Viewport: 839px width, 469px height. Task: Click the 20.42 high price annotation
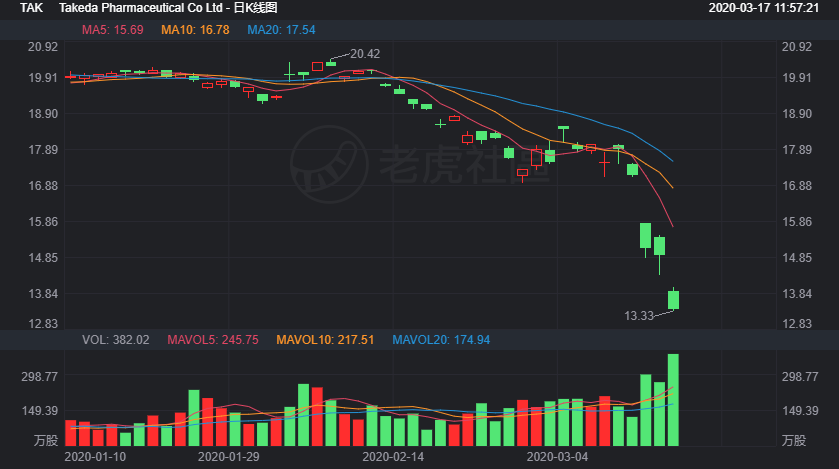[365, 54]
